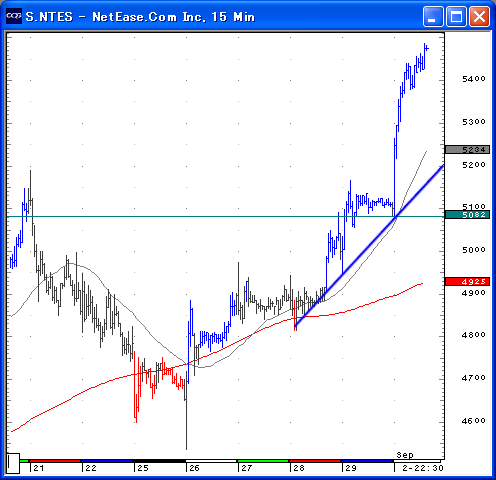Screen dimensions: 496x480
Task: Select date 21 on the time axis
Action: point(39,468)
